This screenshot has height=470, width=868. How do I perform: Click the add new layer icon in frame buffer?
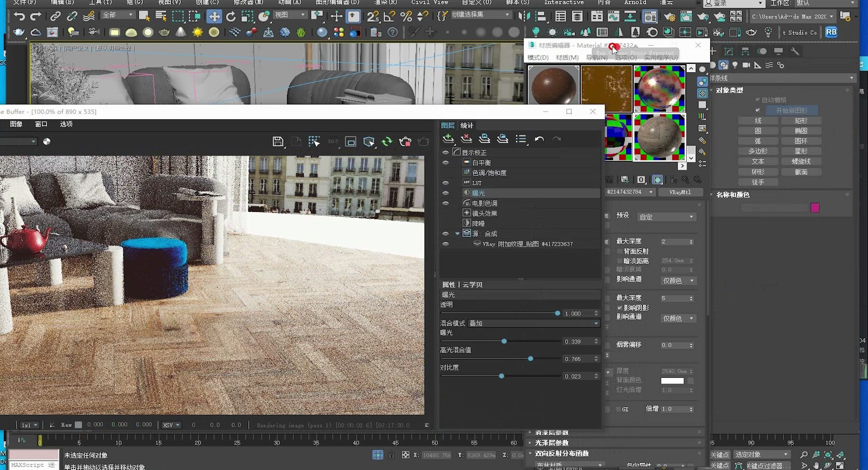(x=448, y=139)
